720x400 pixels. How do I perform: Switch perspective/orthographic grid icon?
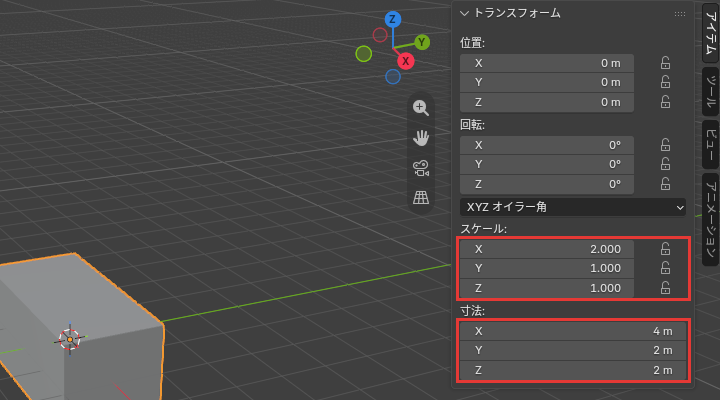click(x=421, y=197)
